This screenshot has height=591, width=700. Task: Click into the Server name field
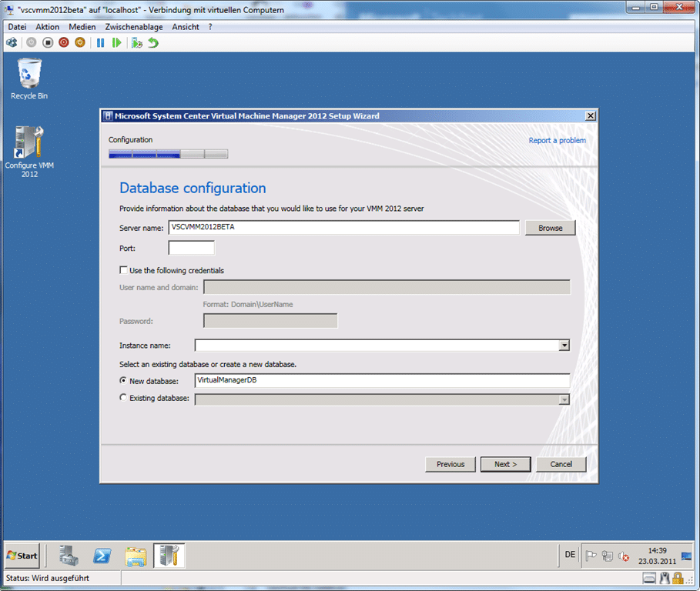coord(343,228)
